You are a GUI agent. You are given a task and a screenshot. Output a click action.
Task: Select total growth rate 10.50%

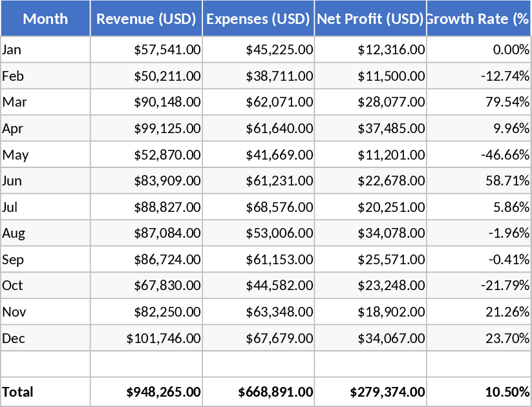click(507, 391)
